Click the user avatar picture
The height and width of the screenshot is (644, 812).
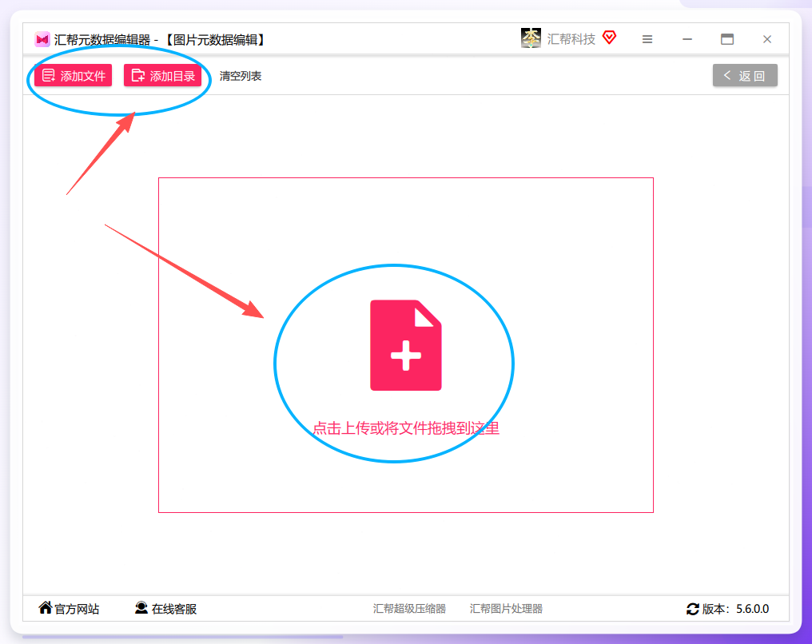pyautogui.click(x=531, y=38)
